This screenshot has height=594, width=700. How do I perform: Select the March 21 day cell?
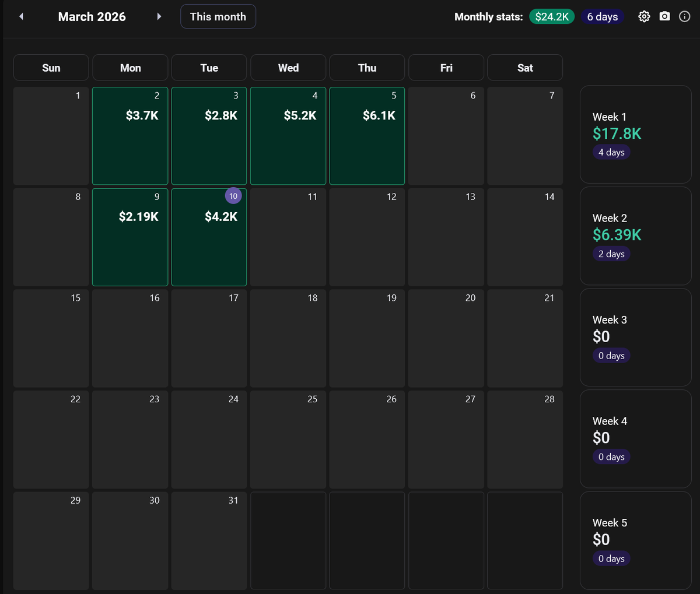(x=525, y=338)
